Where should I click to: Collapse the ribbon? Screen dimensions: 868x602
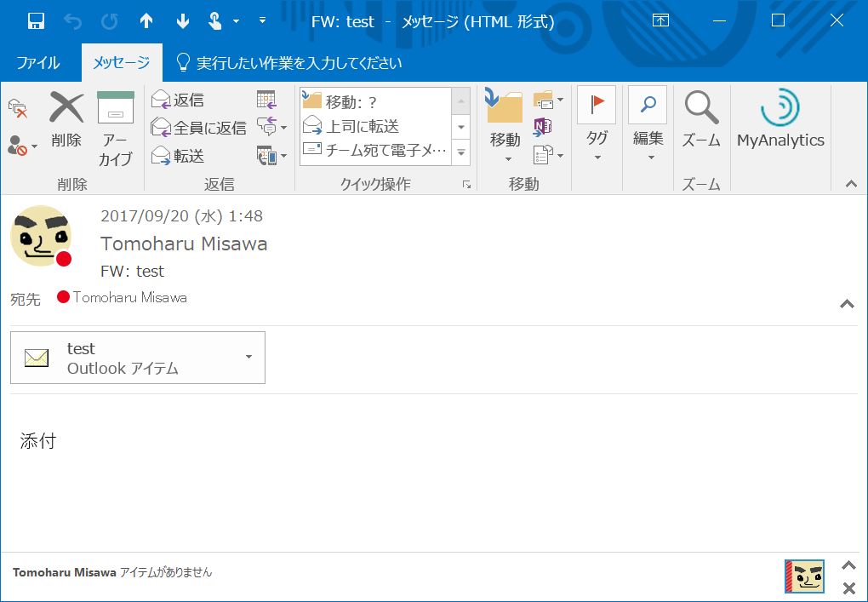tap(851, 183)
